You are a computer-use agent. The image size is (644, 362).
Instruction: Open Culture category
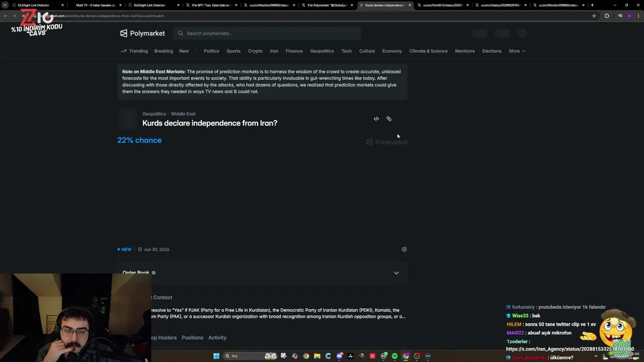[367, 51]
